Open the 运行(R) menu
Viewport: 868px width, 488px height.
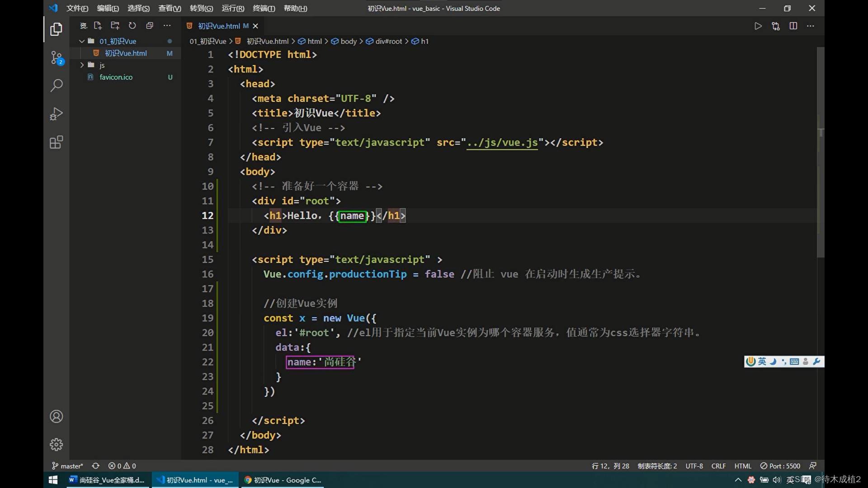pyautogui.click(x=233, y=8)
